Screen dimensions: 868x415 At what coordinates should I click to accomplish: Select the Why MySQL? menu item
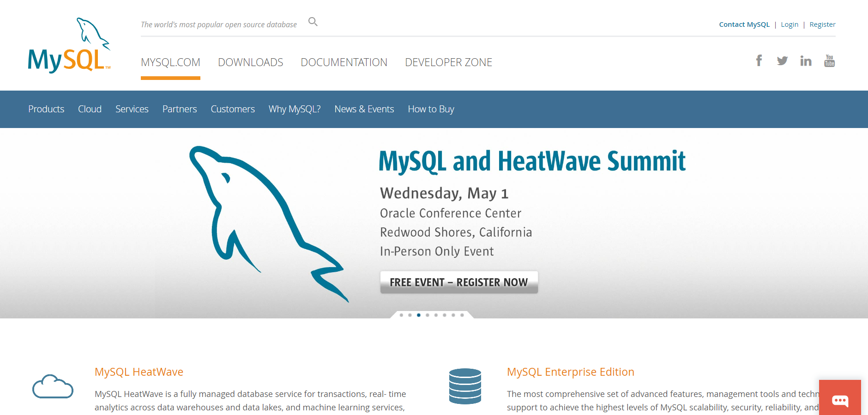point(295,109)
